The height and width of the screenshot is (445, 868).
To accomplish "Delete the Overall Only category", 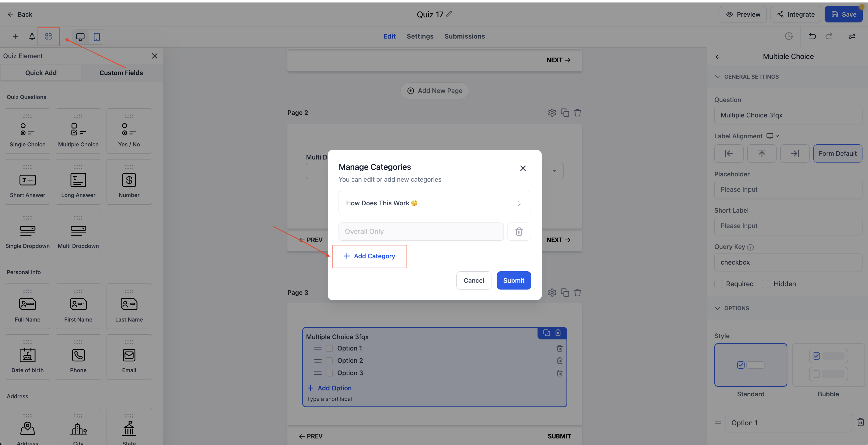I will coord(519,232).
